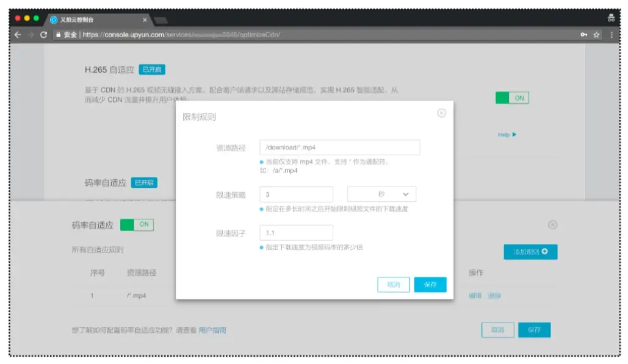
Task: Click the saved password key icon in address bar
Action: (583, 35)
